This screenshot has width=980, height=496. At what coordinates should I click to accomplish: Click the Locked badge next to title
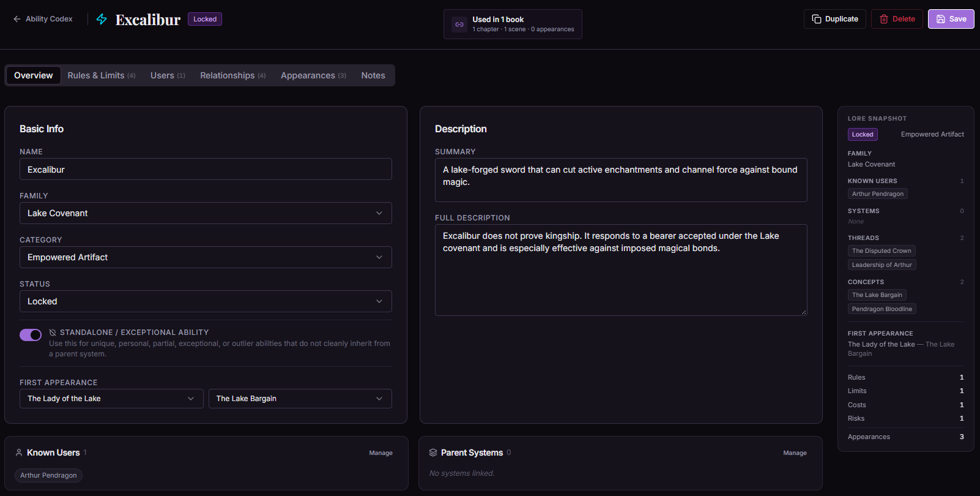(205, 19)
